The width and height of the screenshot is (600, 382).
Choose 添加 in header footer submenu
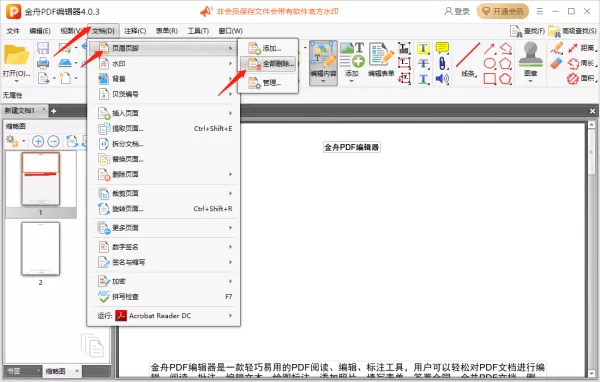[268, 48]
